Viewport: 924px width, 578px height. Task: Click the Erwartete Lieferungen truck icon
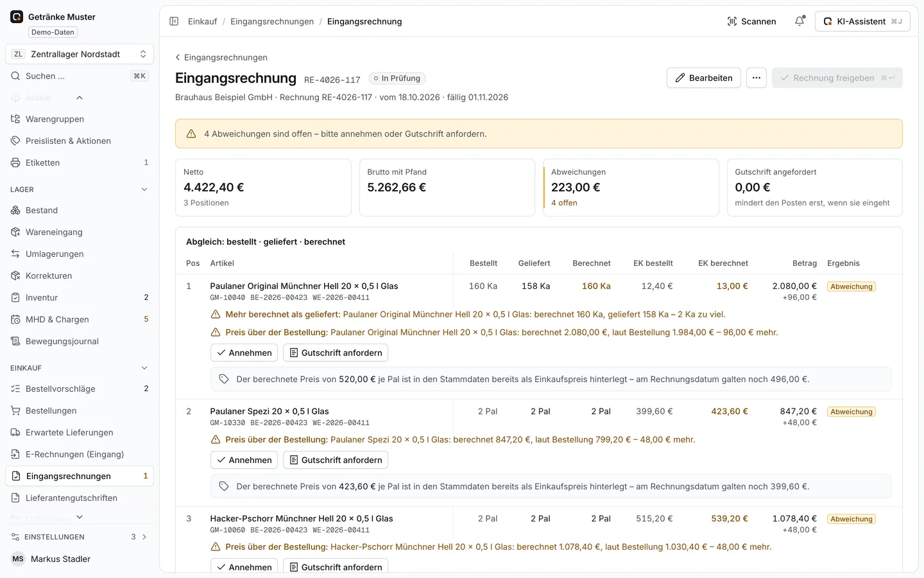pyautogui.click(x=15, y=432)
